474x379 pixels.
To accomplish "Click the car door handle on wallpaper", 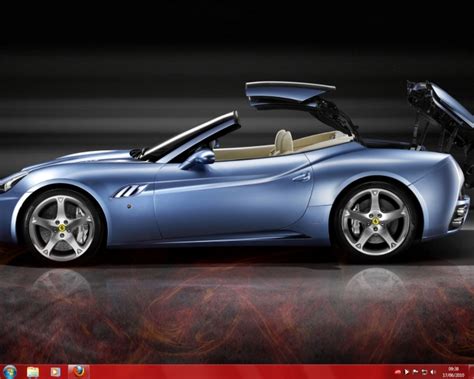I will pos(302,177).
